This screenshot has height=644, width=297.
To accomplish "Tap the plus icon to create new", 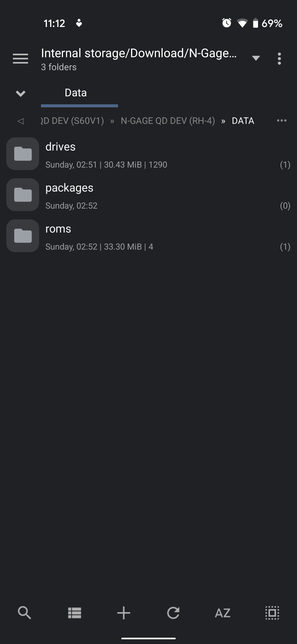I will coord(124,613).
